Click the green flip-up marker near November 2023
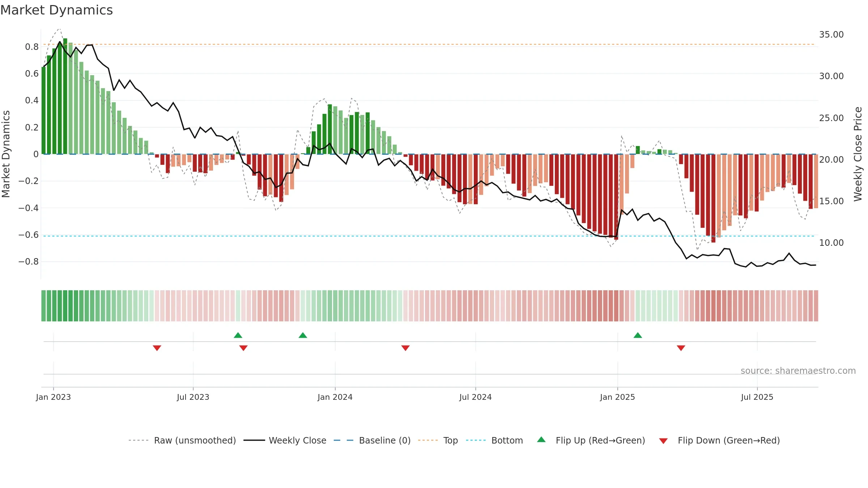The width and height of the screenshot is (868, 488). 303,335
